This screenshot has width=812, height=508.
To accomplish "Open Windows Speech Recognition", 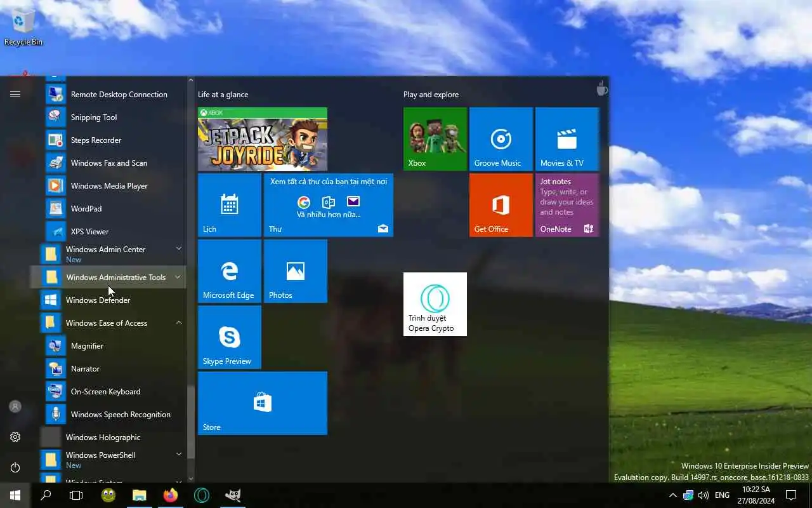I will point(114,414).
